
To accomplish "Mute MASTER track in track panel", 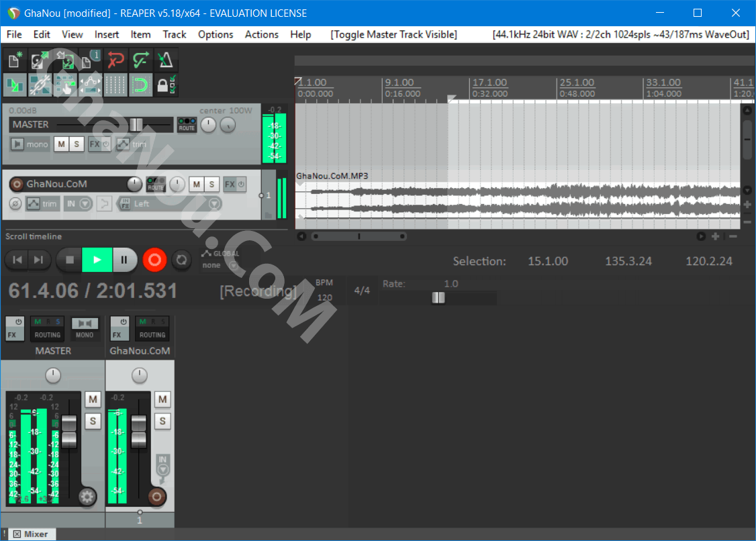I will (61, 144).
